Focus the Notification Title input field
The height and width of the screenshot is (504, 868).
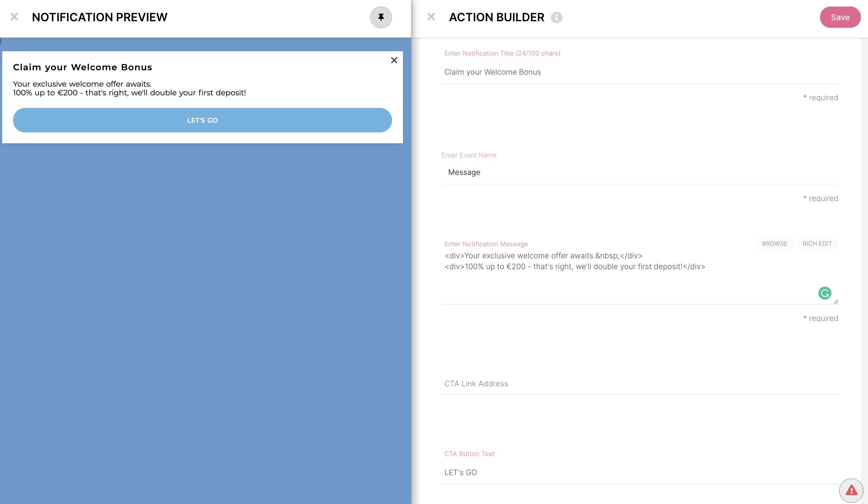coord(640,72)
